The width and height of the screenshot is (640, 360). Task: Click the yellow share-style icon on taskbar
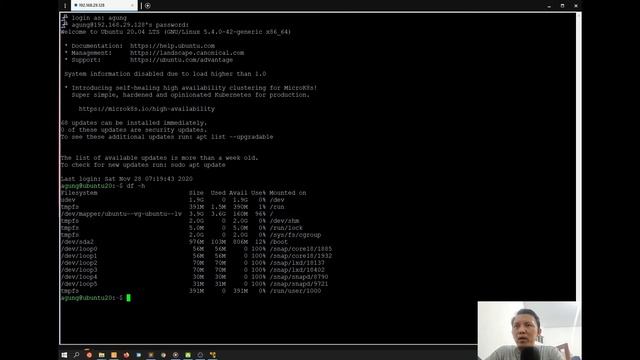(x=213, y=355)
